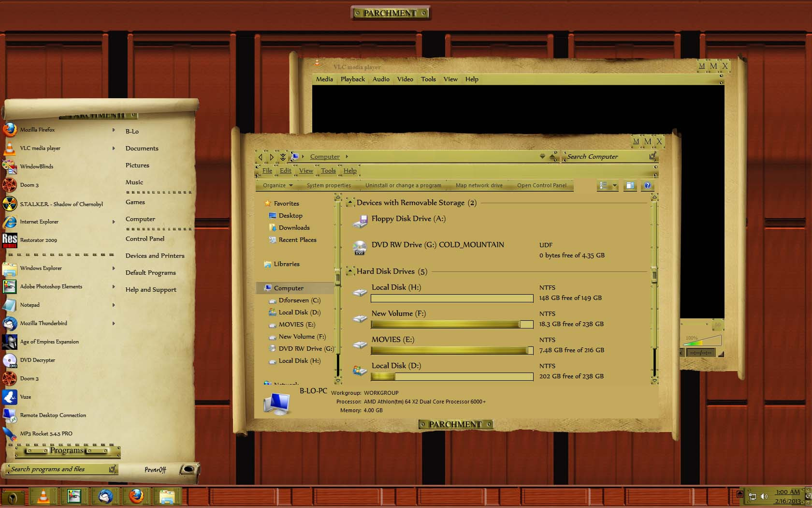This screenshot has height=508, width=812.
Task: Select DVD RW Drive (G:) COLD_MOUNTAIN icon
Action: (x=360, y=248)
